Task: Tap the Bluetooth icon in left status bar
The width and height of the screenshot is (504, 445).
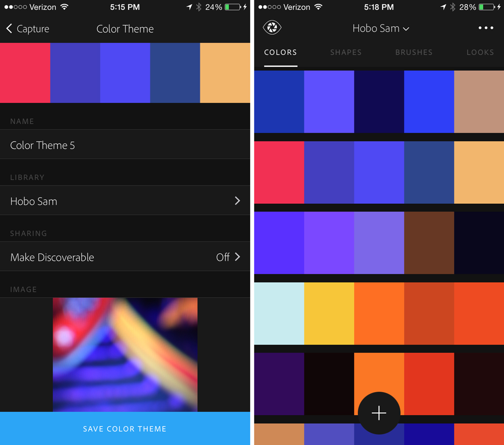Action: tap(199, 7)
